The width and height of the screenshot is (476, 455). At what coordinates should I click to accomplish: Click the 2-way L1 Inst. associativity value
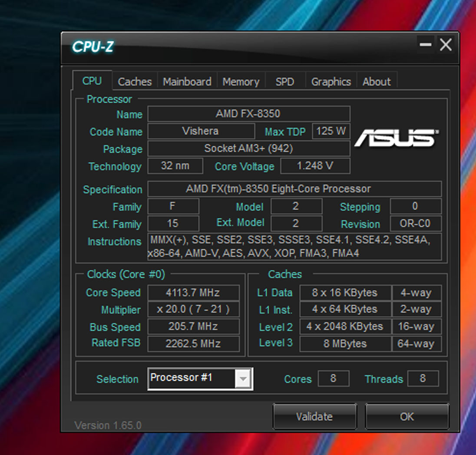416,309
